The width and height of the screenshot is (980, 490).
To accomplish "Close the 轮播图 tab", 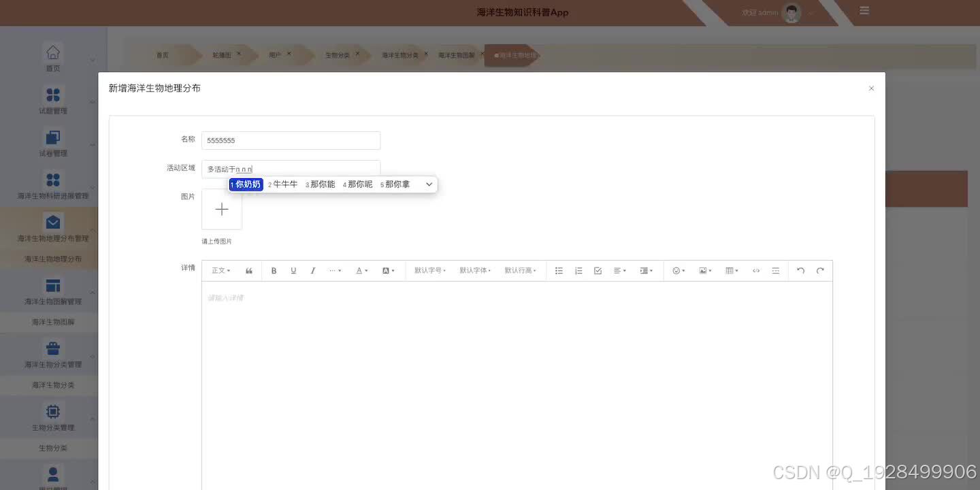I will tap(239, 54).
